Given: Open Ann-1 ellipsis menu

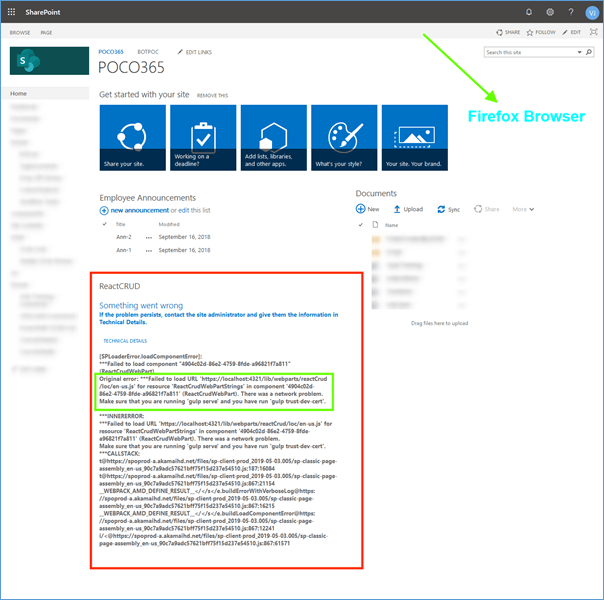Looking at the screenshot, I should tap(149, 251).
